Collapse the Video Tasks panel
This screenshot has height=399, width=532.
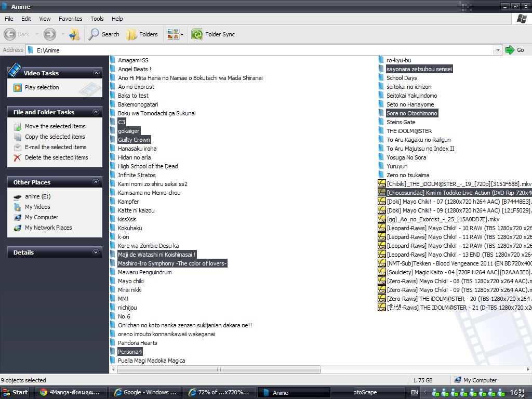click(96, 73)
